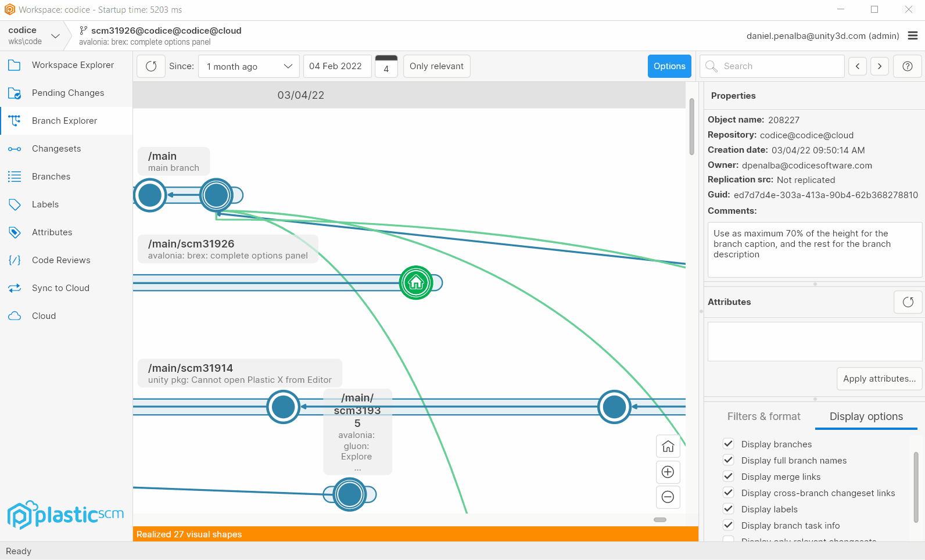This screenshot has width=925, height=560.
Task: Uncheck Display branches checkbox
Action: [x=729, y=444]
